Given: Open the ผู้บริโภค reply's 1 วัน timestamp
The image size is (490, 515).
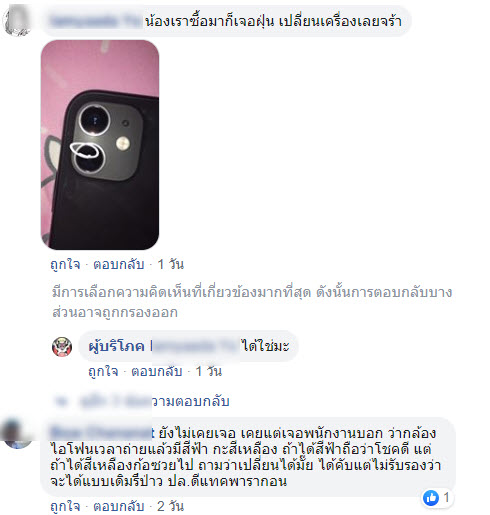Looking at the screenshot, I should (x=208, y=371).
